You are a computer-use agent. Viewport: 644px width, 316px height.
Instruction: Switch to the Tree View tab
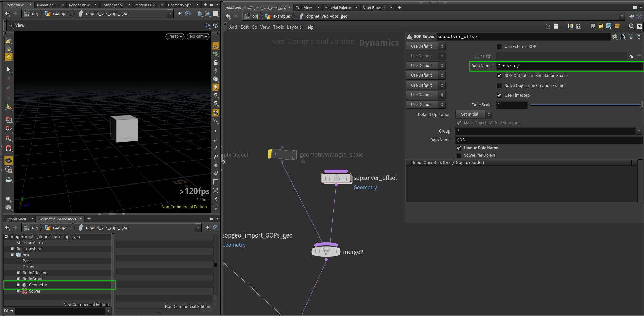304,7
